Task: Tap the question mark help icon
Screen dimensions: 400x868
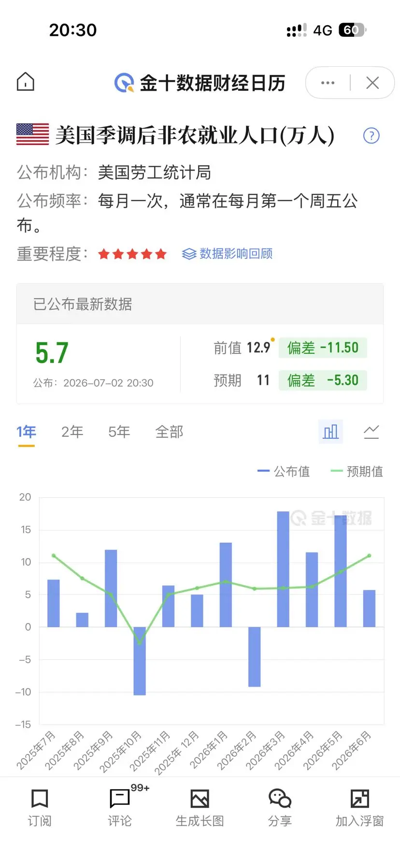Action: coord(371,136)
